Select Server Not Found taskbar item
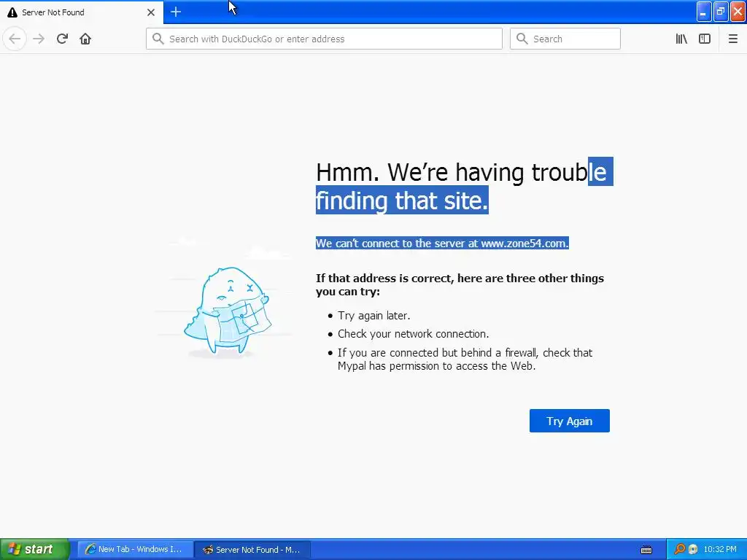Image resolution: width=747 pixels, height=560 pixels. [x=252, y=550]
